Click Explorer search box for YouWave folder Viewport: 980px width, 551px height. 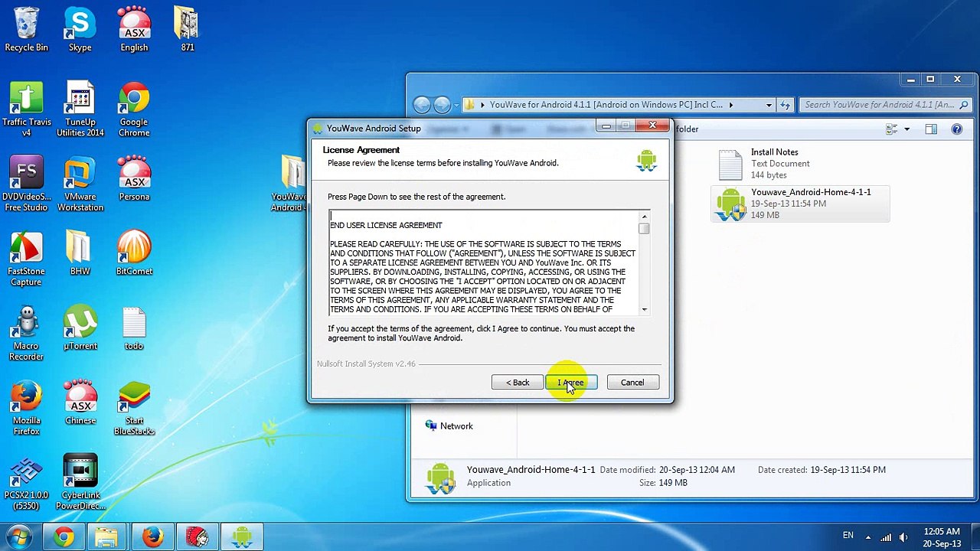[x=885, y=105]
